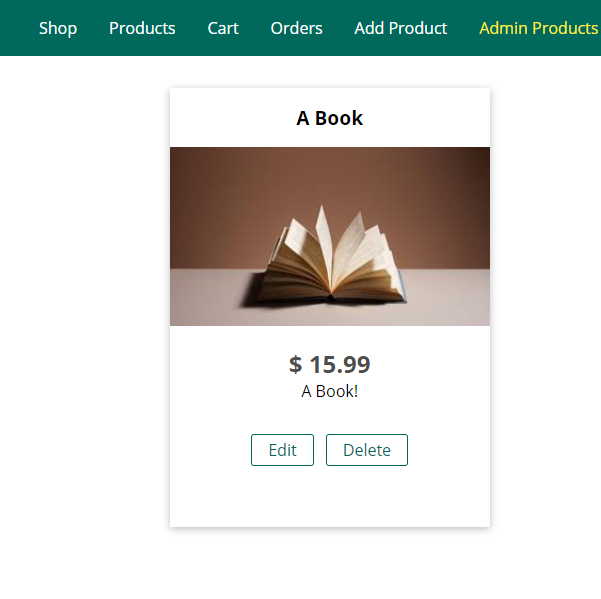The width and height of the screenshot is (601, 599).
Task: Click the dollar sign in the price
Action: (296, 365)
